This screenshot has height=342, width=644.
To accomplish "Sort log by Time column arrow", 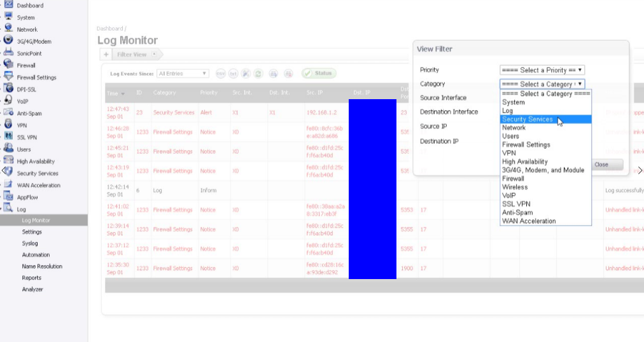I will tap(123, 94).
